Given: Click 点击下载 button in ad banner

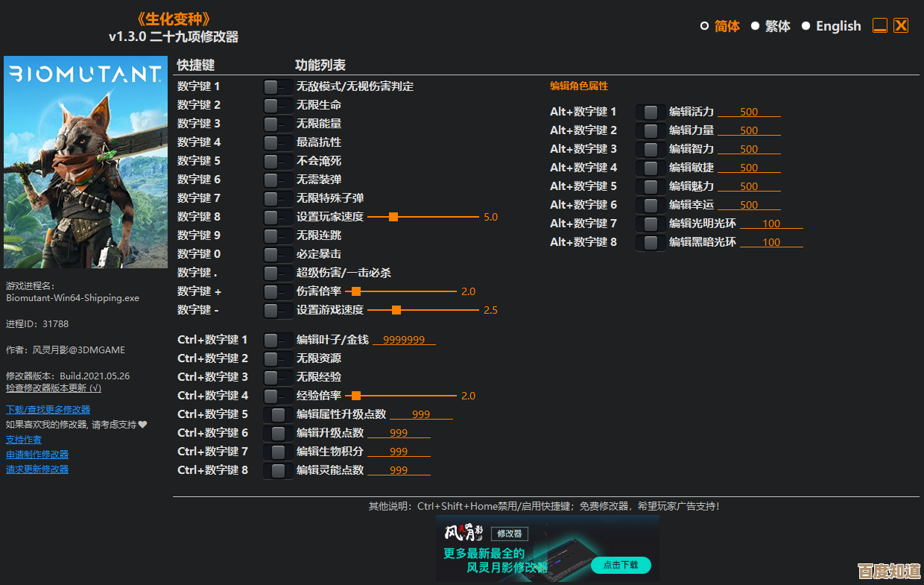Looking at the screenshot, I should (620, 565).
